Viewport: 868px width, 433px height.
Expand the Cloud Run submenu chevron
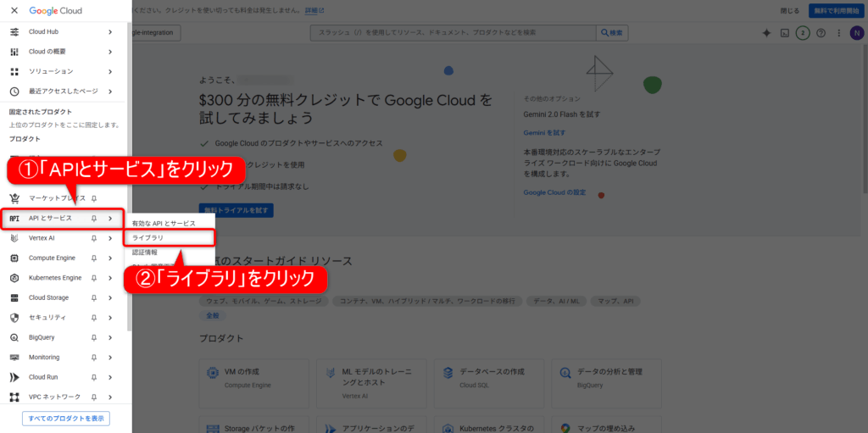click(110, 377)
